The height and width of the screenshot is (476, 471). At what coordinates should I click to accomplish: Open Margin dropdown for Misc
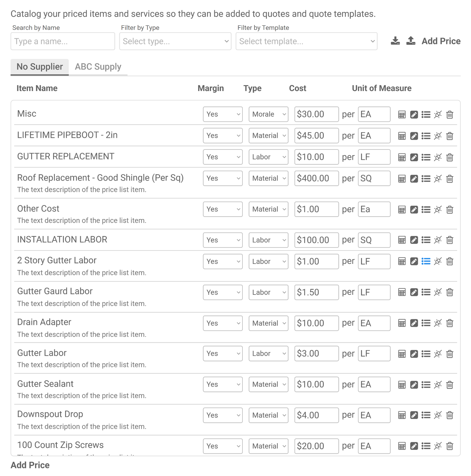[x=223, y=114]
